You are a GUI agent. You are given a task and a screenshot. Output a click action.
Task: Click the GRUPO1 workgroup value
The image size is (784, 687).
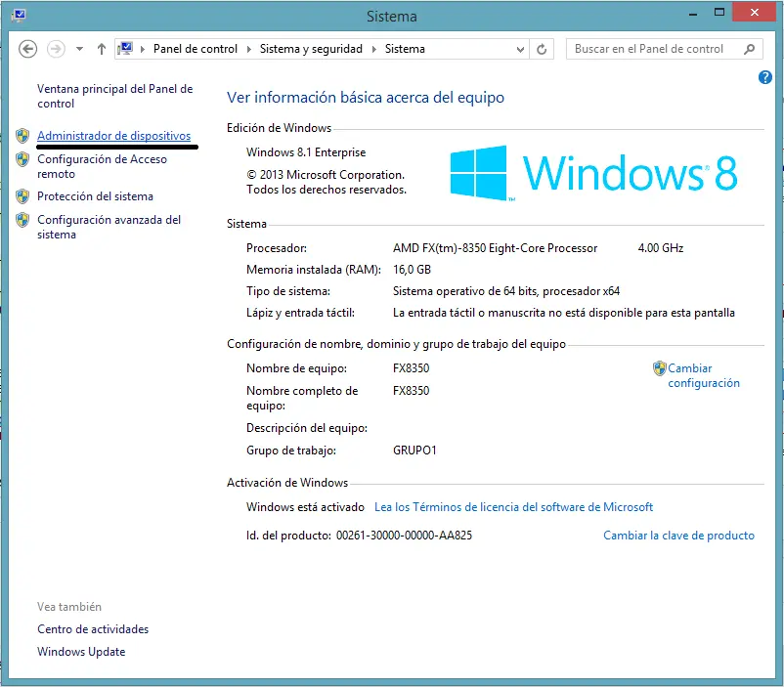coord(414,451)
